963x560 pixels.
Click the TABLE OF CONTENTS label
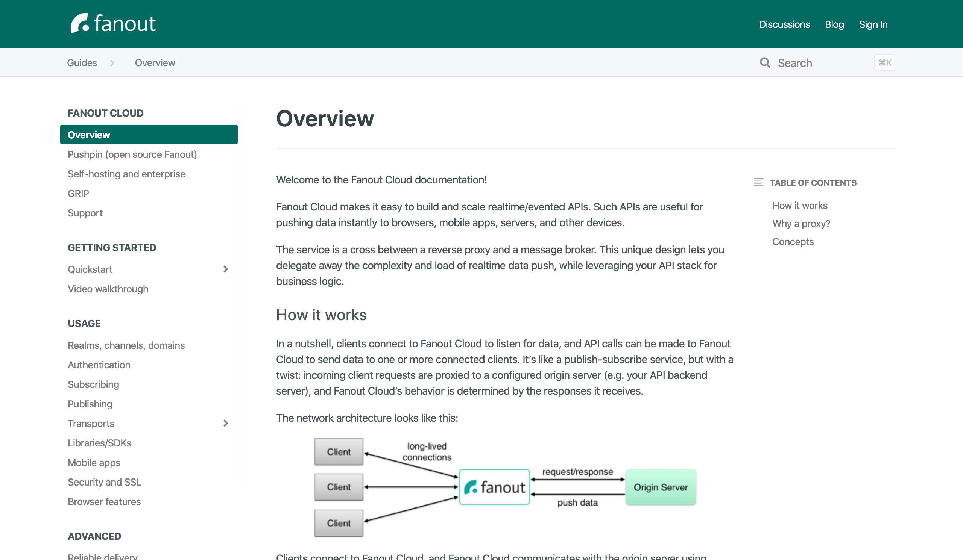813,182
